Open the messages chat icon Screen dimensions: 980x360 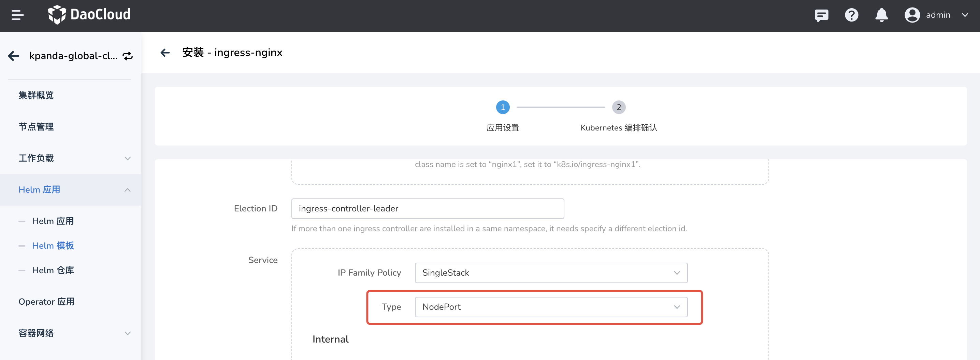click(821, 15)
